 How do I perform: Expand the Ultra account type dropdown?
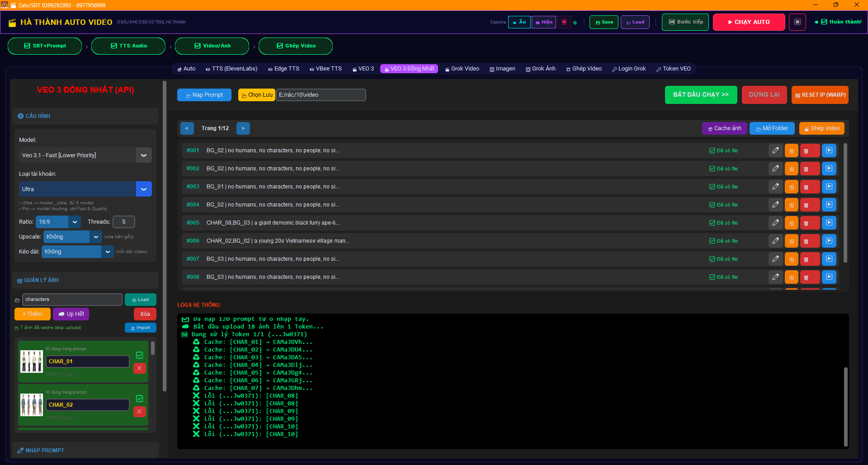coord(143,189)
